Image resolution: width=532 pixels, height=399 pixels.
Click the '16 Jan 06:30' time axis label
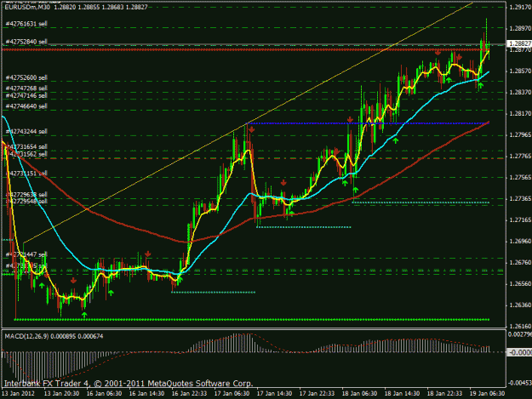click(104, 394)
